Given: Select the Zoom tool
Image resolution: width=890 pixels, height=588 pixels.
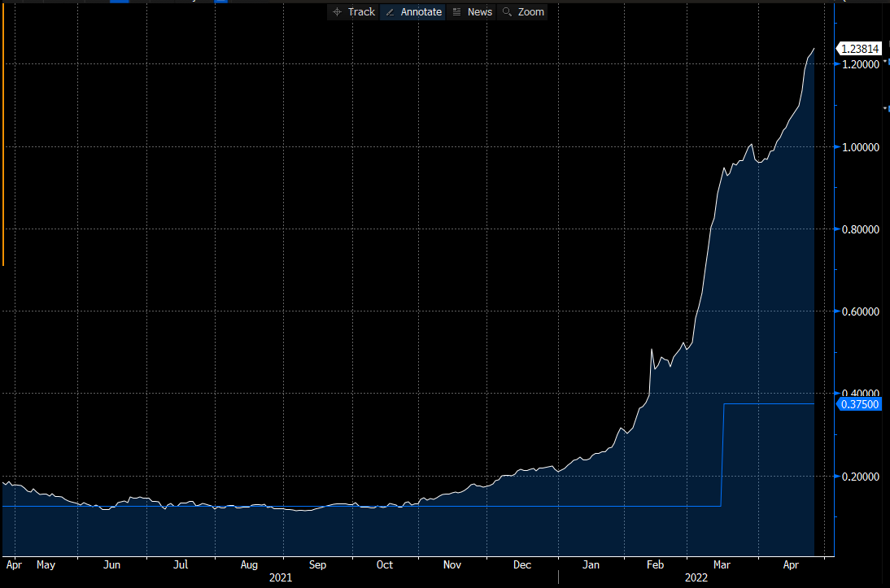Looking at the screenshot, I should click(523, 12).
